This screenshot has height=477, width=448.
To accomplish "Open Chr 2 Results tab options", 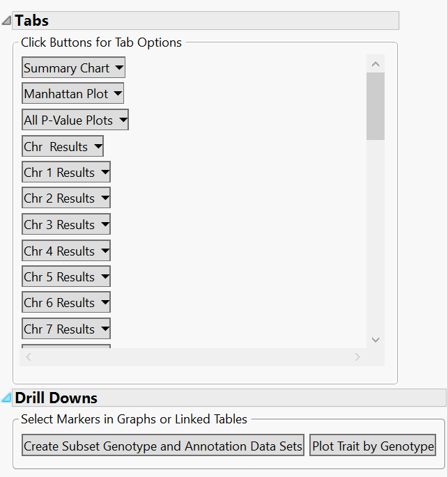I will (x=66, y=198).
